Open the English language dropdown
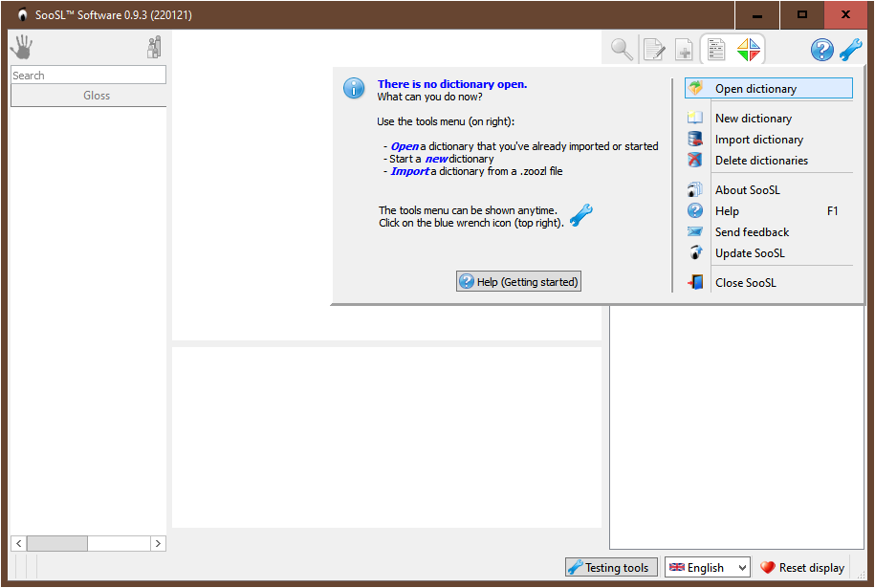 [707, 567]
